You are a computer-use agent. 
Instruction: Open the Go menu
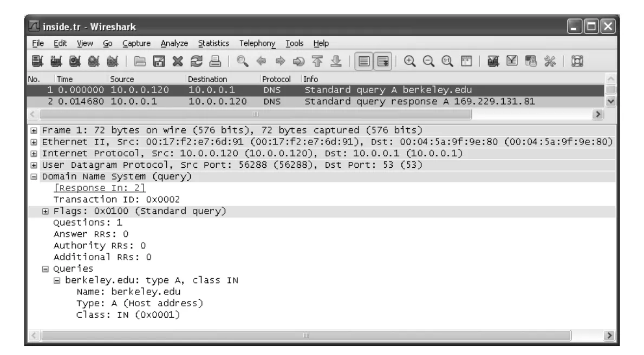point(108,43)
